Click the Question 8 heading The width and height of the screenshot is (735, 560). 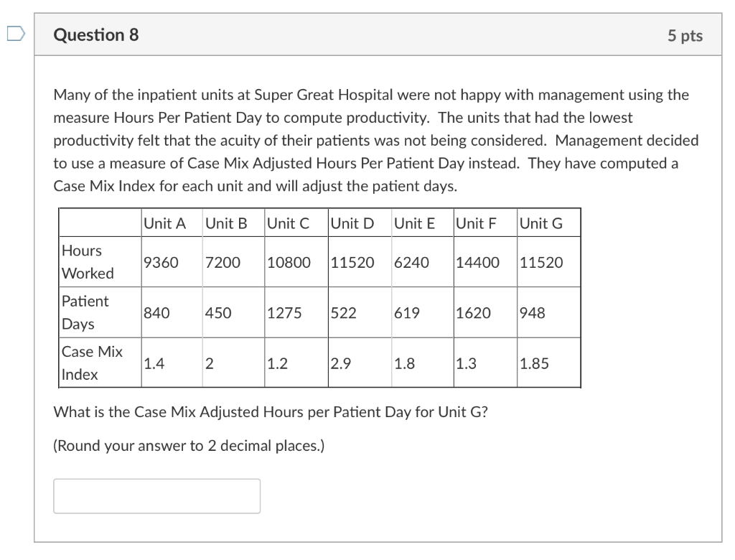(x=93, y=34)
